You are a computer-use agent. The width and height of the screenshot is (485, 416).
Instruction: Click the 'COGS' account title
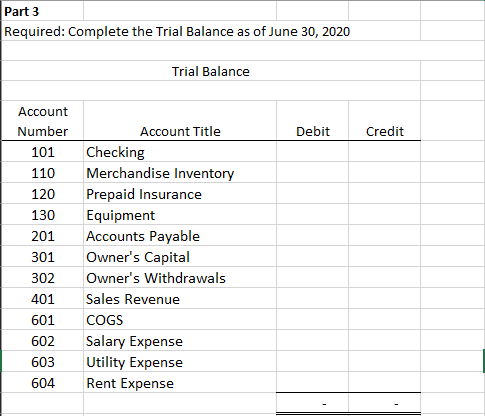[105, 320]
